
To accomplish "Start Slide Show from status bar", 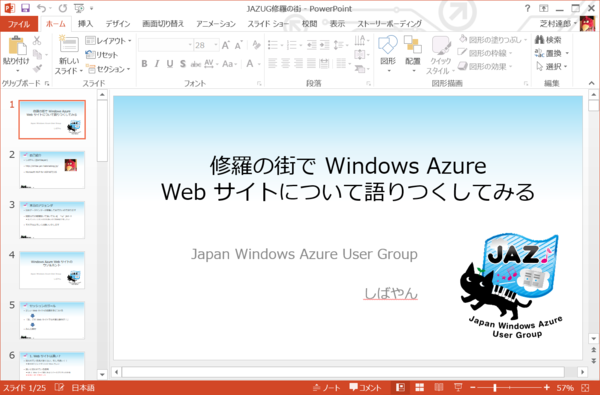I will click(458, 388).
